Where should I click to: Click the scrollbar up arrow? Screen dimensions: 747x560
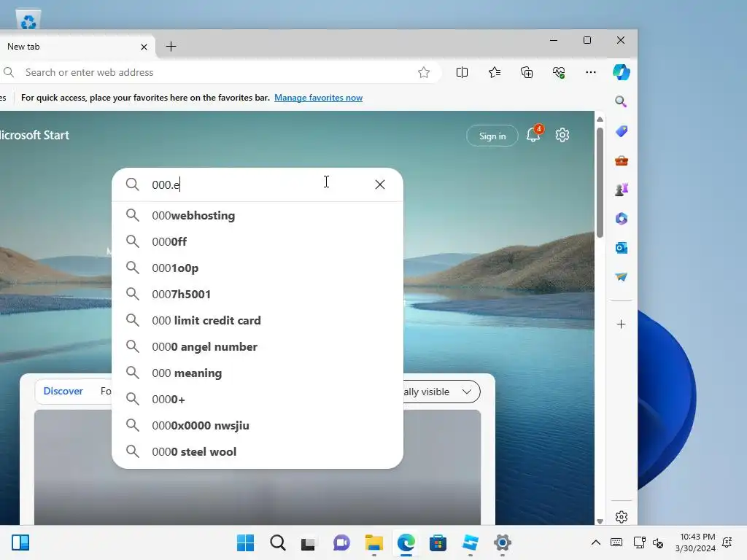click(x=600, y=119)
